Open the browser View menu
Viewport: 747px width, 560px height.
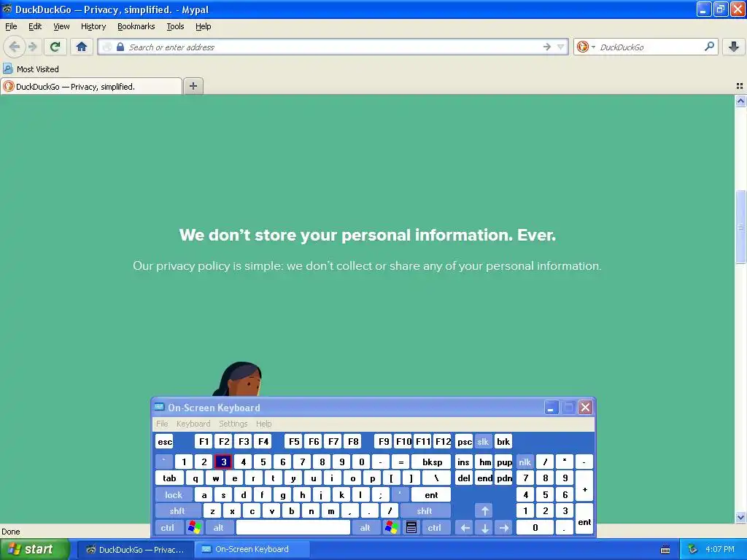(x=61, y=26)
